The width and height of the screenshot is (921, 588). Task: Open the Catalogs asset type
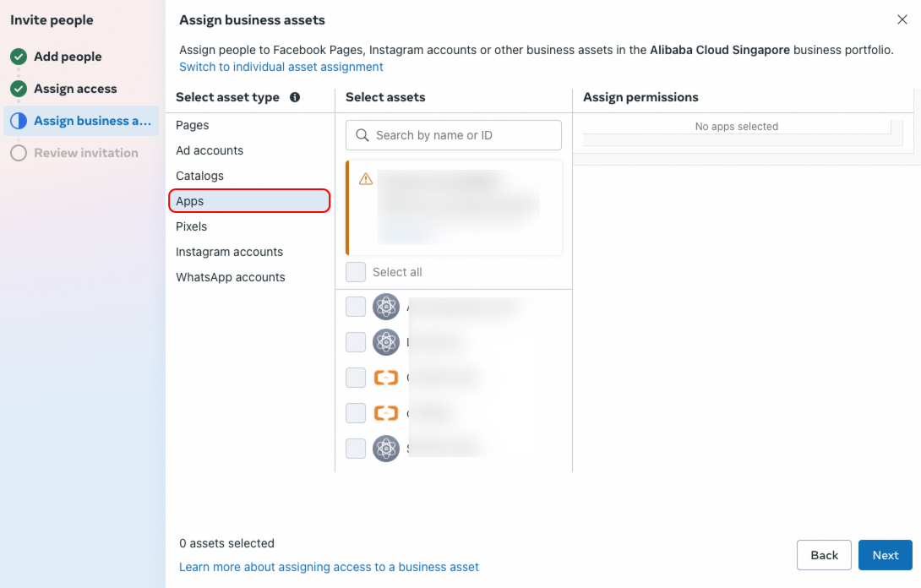click(200, 176)
